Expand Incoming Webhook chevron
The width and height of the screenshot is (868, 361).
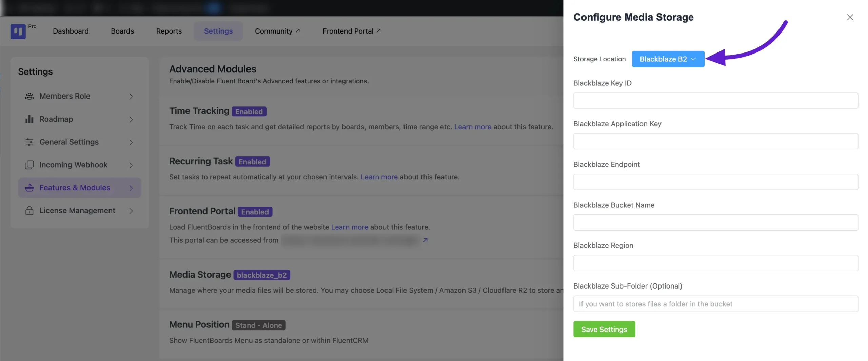(x=131, y=165)
